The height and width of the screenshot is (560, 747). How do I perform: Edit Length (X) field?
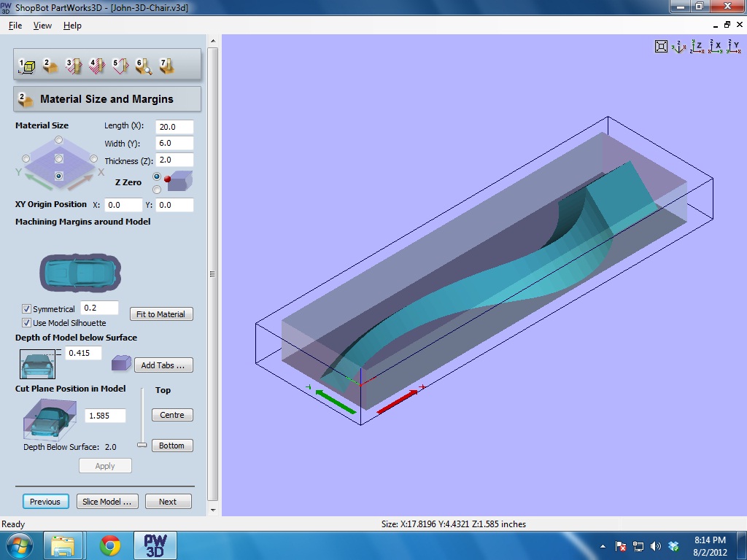[174, 127]
